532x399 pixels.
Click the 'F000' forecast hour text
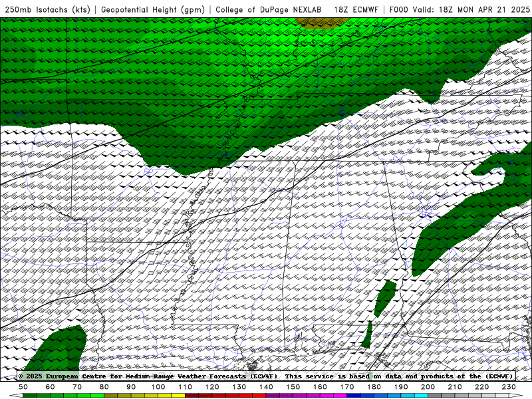(398, 9)
